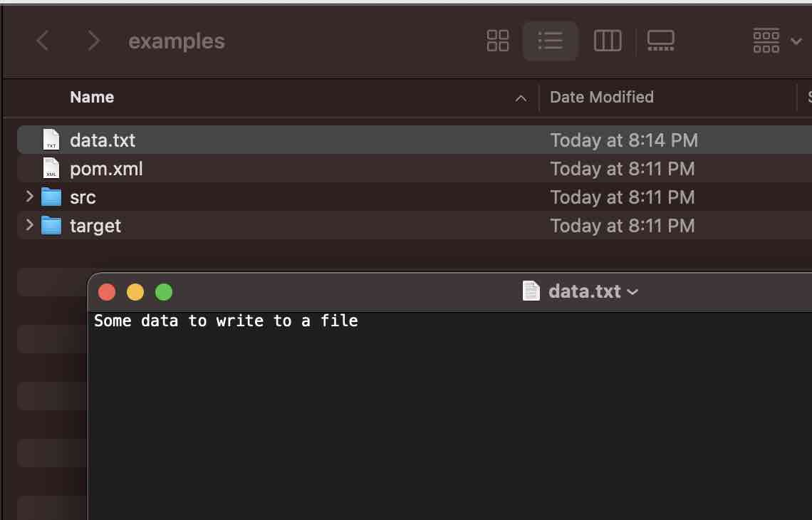
Task: Open the group-by options dropdown
Action: (776, 41)
